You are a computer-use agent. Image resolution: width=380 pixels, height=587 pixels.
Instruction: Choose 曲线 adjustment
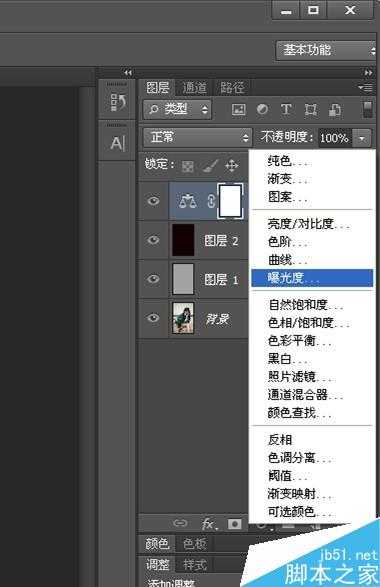(311, 260)
